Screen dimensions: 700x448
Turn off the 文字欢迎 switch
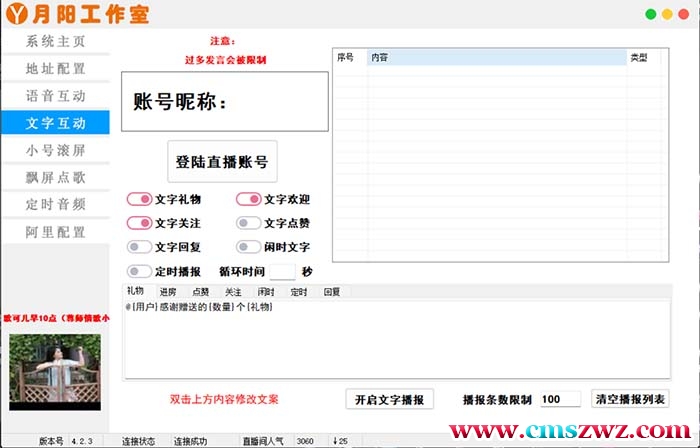(248, 199)
